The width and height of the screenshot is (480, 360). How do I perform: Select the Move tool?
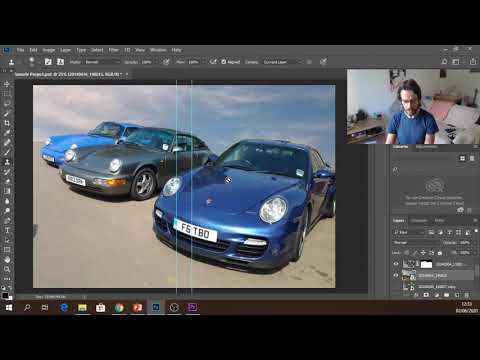(x=7, y=84)
